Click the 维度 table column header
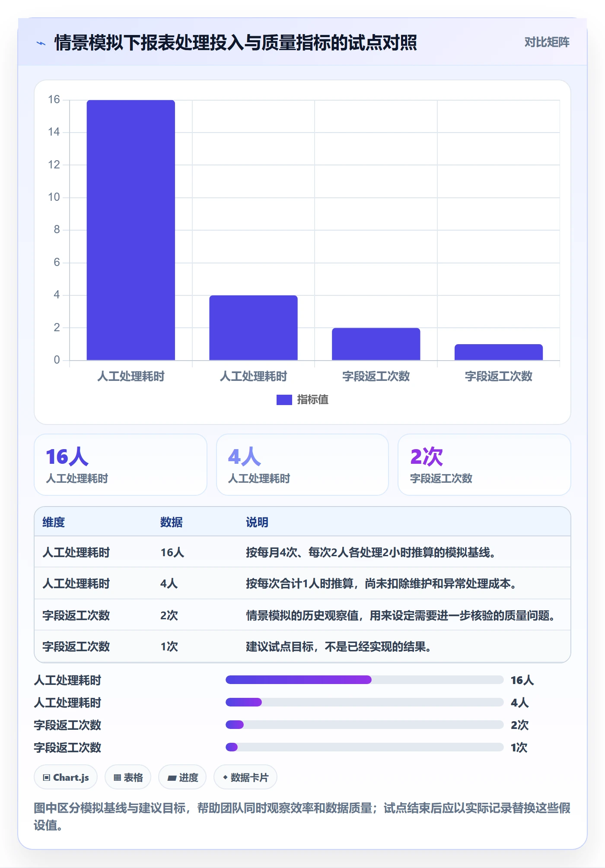Viewport: 605px width, 868px height. click(54, 522)
